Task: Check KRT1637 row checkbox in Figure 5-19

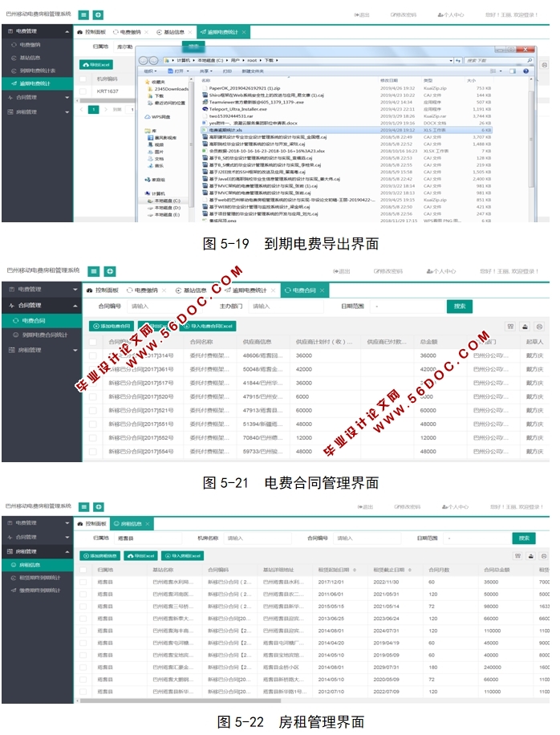Action: pyautogui.click(x=83, y=91)
